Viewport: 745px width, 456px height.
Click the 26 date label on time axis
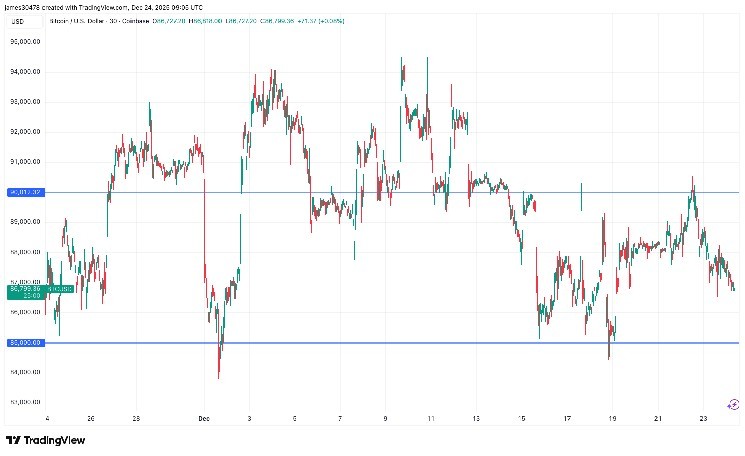[91, 418]
